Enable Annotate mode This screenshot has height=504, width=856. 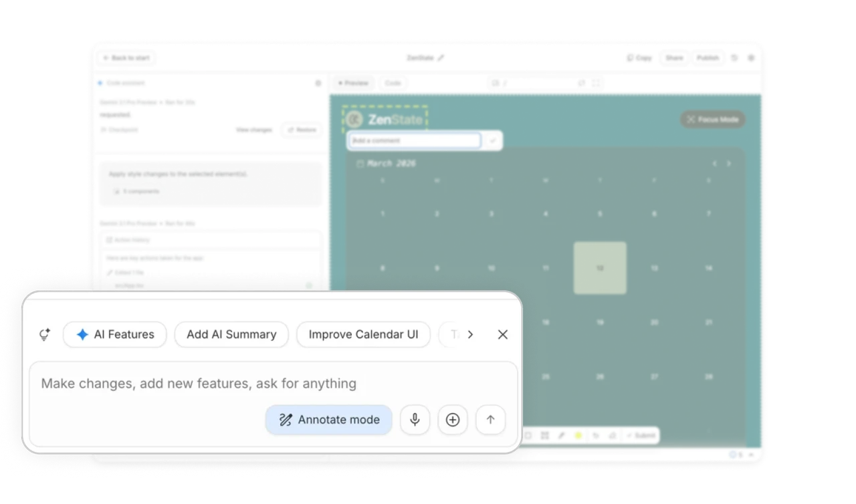pyautogui.click(x=328, y=420)
